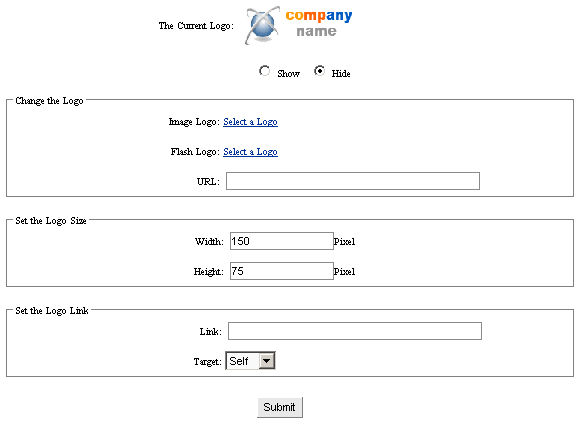This screenshot has height=432, width=579.
Task: Click the Hide label text
Action: [341, 74]
